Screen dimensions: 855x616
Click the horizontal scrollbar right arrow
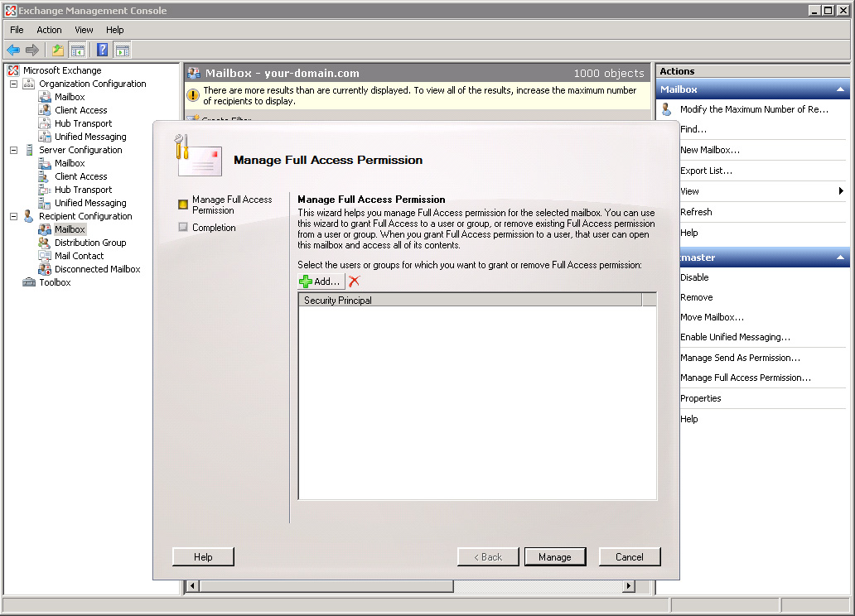(x=629, y=586)
